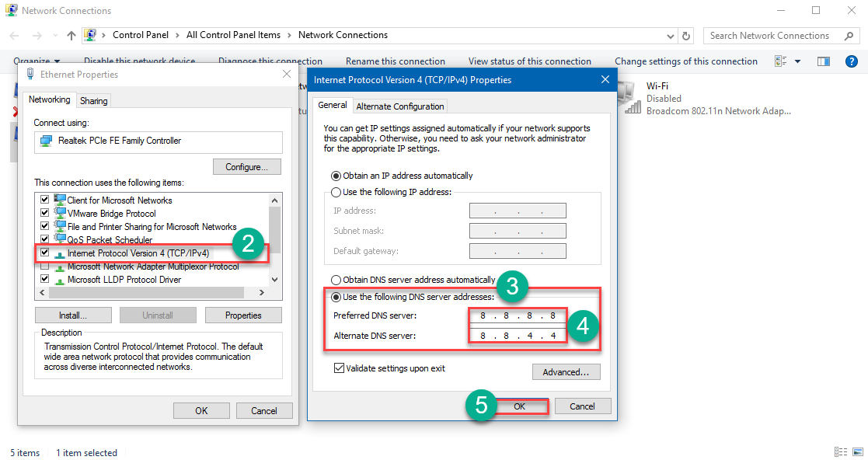Click inside the Preferred DNS server field
868x460 pixels.
(x=518, y=316)
